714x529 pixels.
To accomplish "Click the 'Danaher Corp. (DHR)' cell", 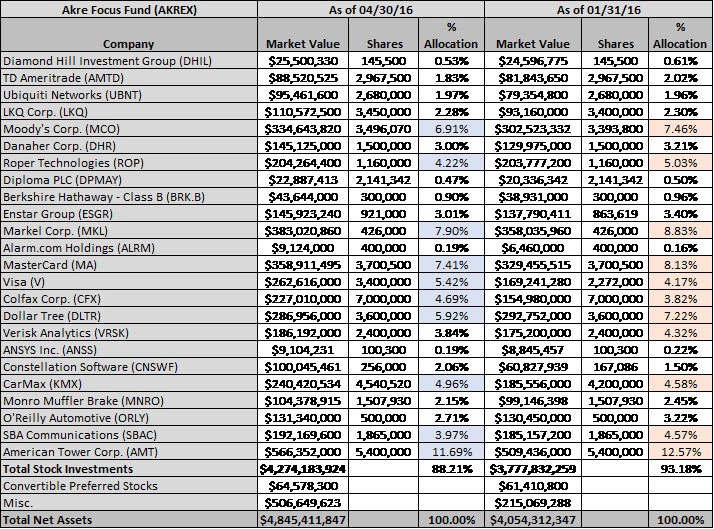I will tap(129, 146).
